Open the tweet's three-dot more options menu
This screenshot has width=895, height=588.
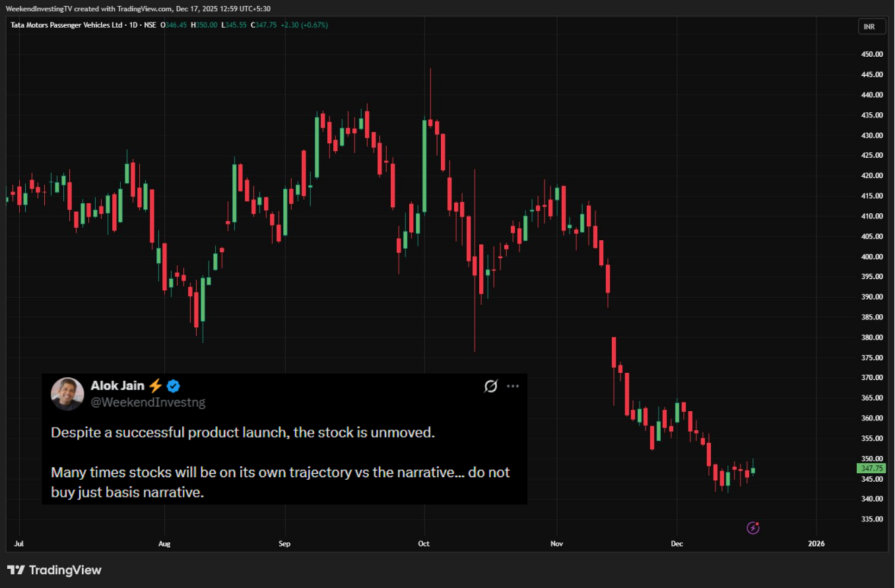(x=513, y=386)
